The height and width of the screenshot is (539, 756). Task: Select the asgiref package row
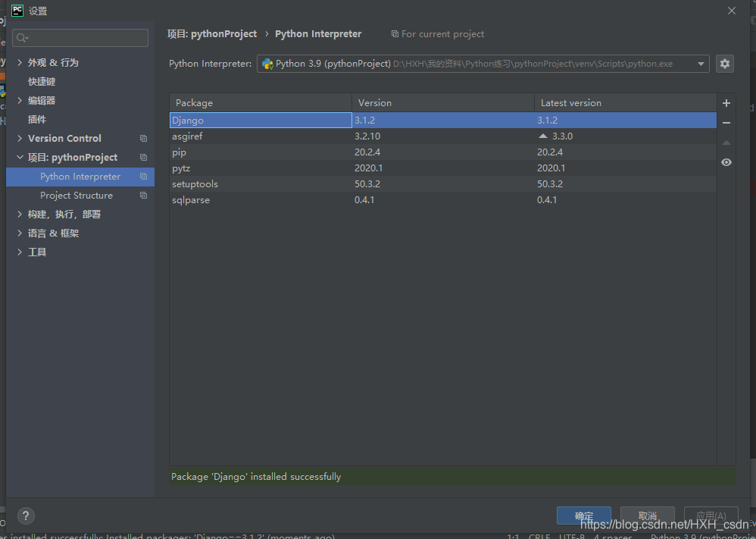pyautogui.click(x=443, y=136)
